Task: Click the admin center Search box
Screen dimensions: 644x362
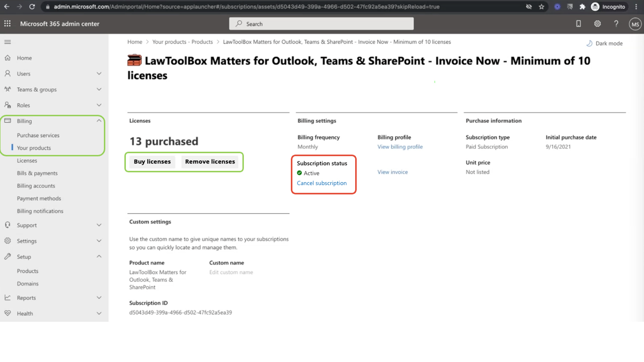Action: (321, 24)
